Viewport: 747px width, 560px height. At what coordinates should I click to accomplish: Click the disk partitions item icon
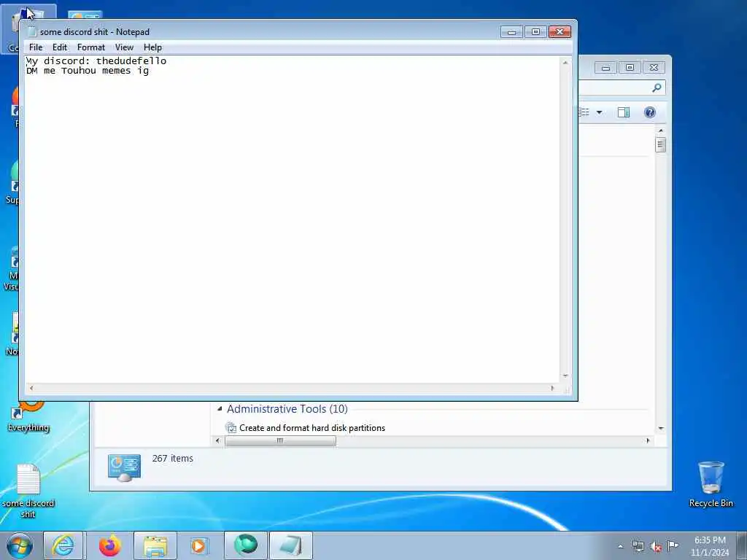point(231,427)
